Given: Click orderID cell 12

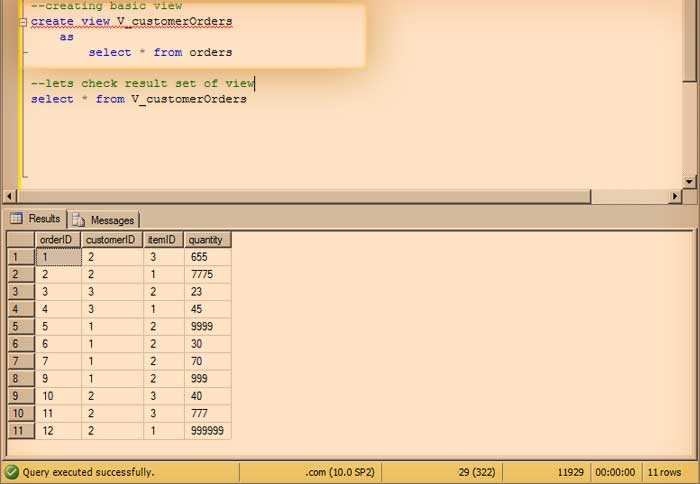Looking at the screenshot, I should coord(58,431).
